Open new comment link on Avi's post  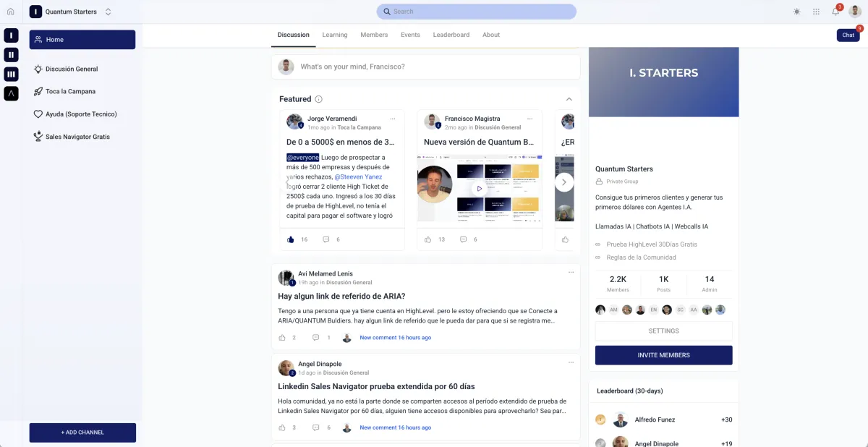point(396,338)
